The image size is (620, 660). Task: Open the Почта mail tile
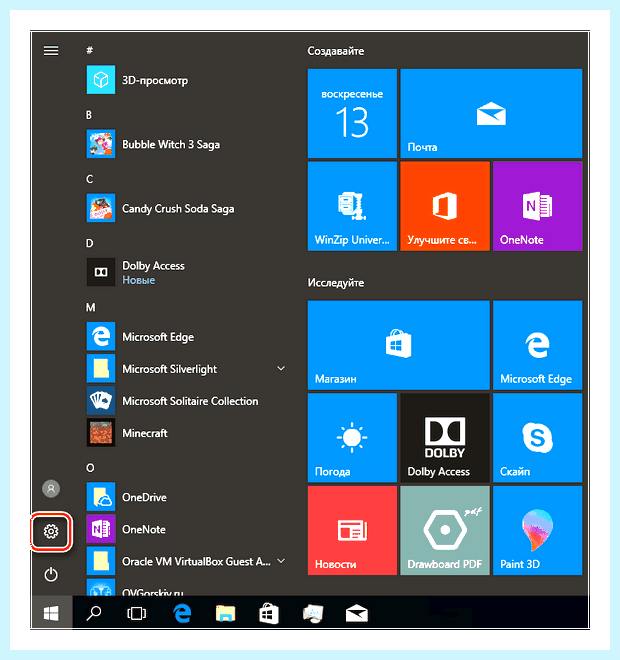pyautogui.click(x=491, y=113)
